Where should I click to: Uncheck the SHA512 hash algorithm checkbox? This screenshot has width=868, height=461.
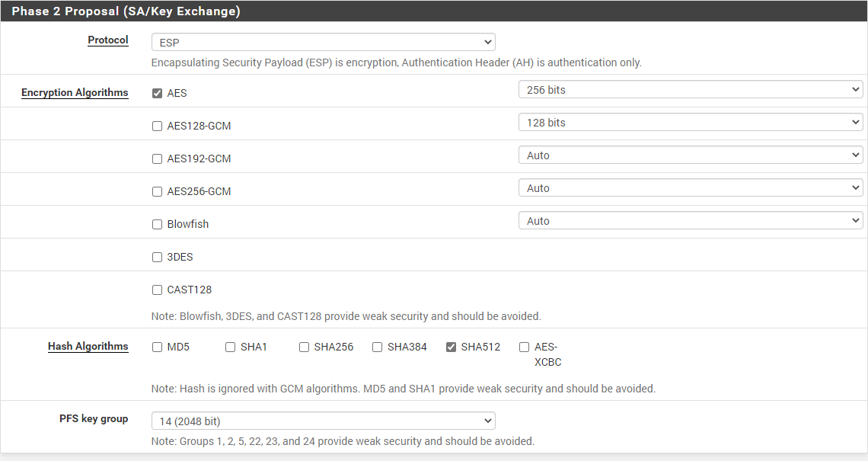coord(452,347)
